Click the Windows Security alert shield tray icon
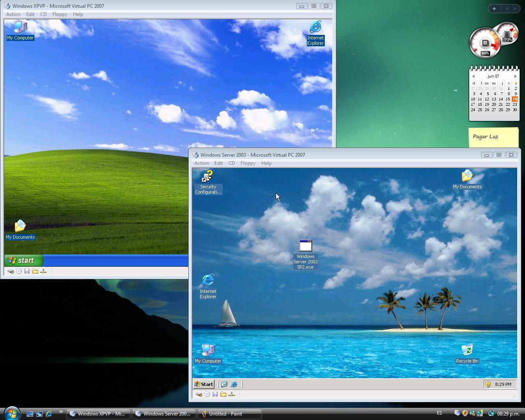 [465, 413]
